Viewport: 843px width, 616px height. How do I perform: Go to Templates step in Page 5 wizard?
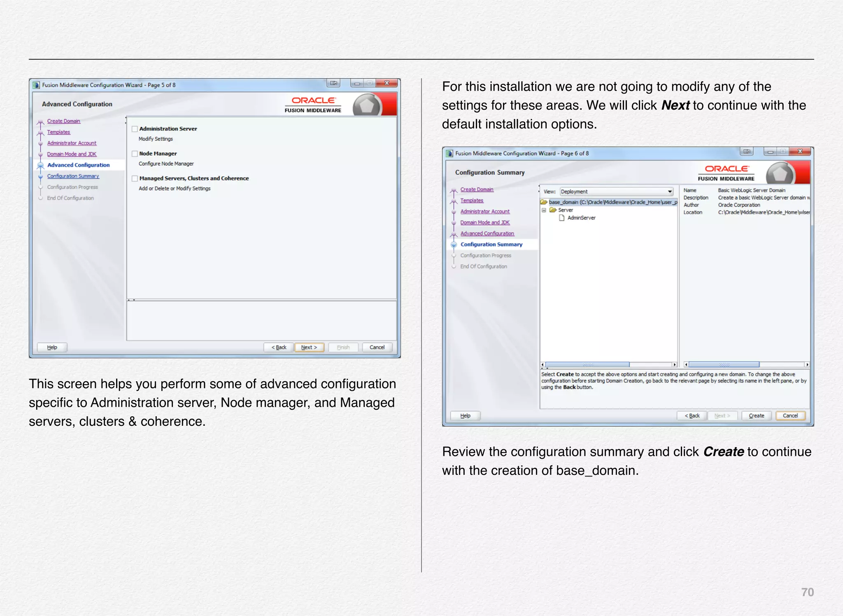click(58, 132)
